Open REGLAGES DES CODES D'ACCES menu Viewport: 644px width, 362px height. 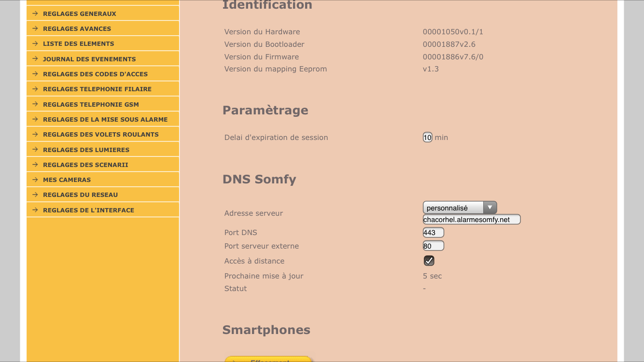coord(95,74)
